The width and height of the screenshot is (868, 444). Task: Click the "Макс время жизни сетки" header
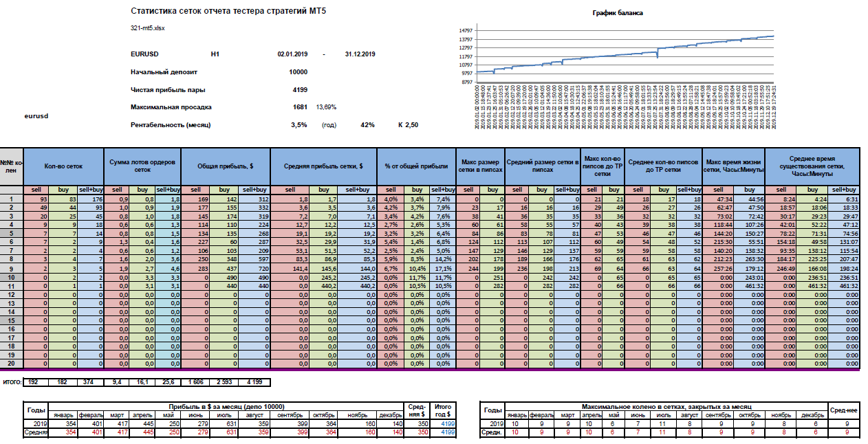pyautogui.click(x=733, y=166)
